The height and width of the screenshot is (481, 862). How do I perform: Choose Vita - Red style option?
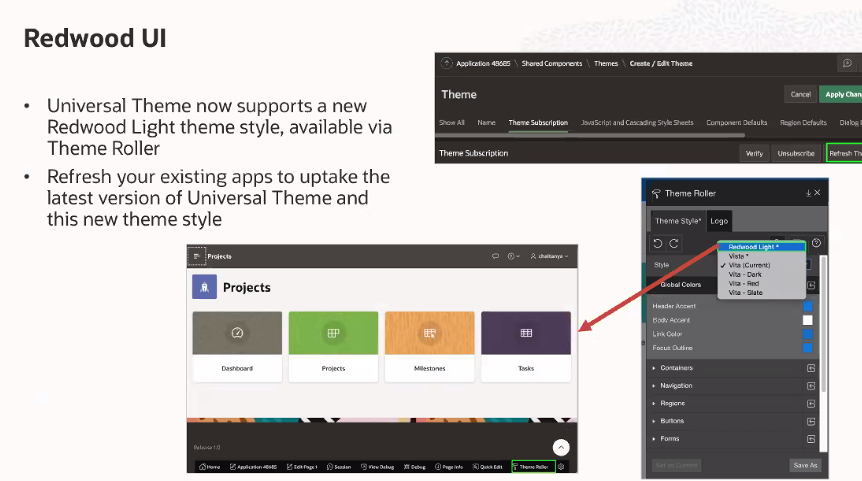pos(761,284)
